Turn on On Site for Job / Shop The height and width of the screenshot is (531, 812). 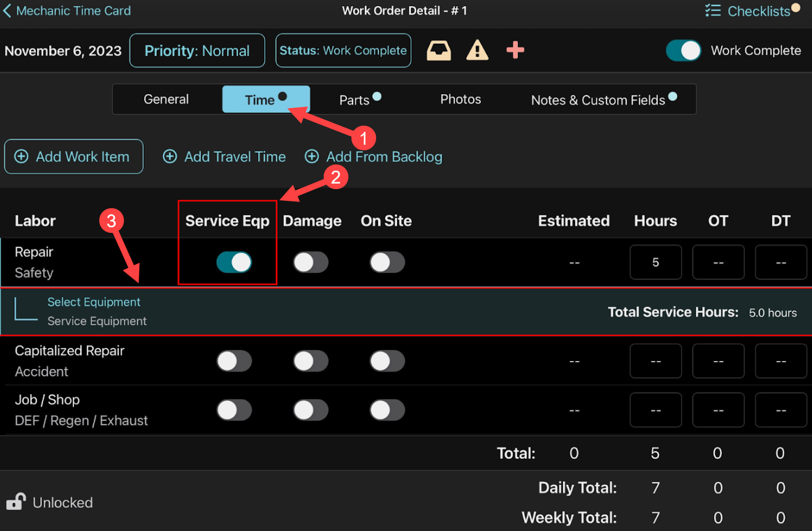387,410
